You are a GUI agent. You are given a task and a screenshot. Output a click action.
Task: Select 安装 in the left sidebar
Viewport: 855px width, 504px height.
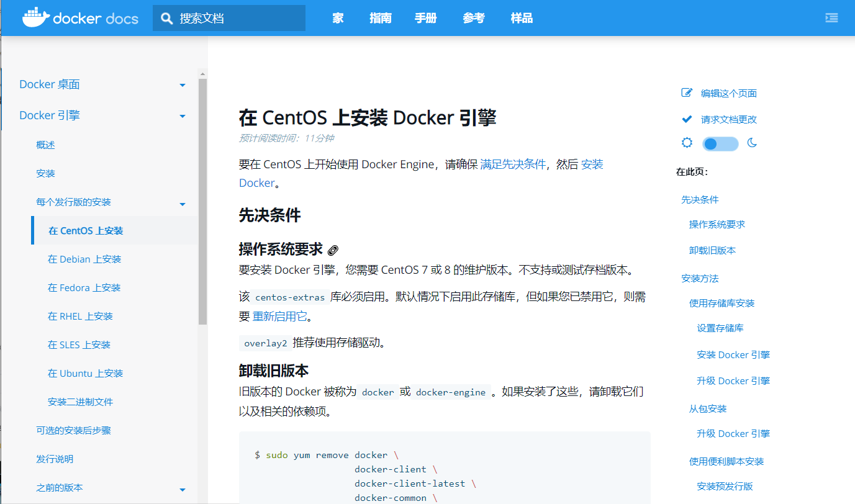point(46,173)
